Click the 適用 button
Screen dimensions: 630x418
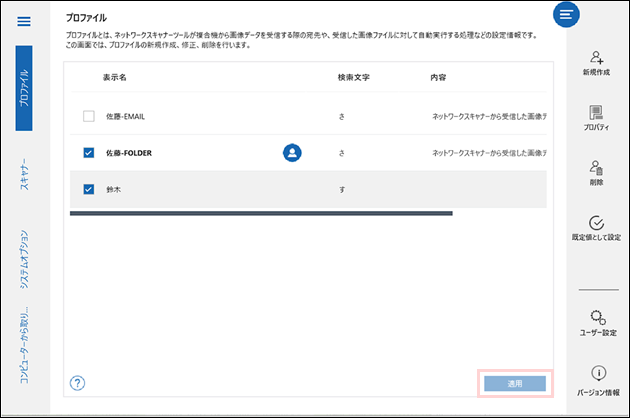[x=514, y=383]
